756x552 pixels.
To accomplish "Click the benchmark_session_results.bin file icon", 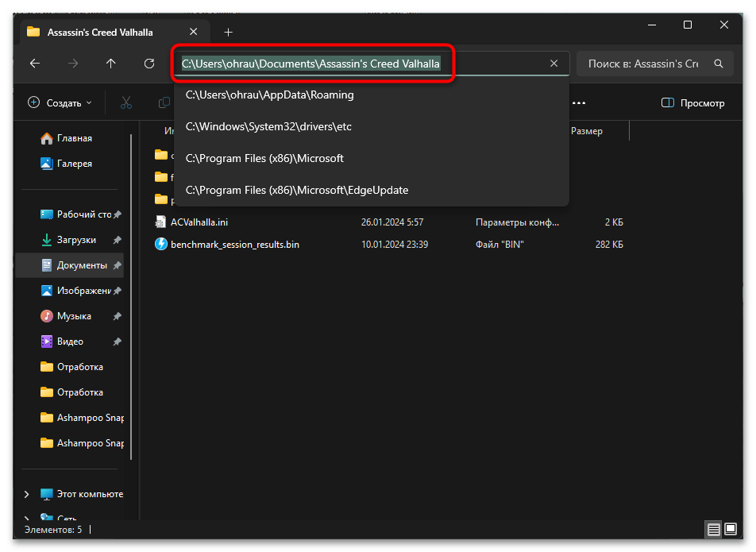I will pyautogui.click(x=160, y=245).
